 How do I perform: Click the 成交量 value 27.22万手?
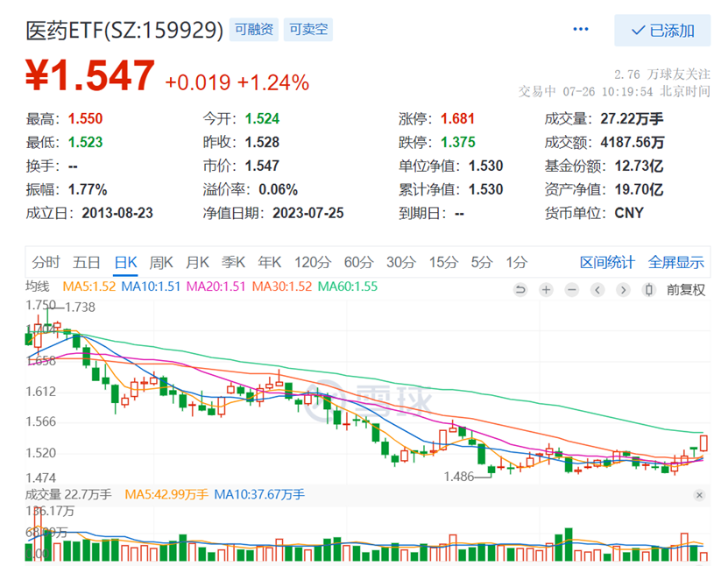coord(632,119)
